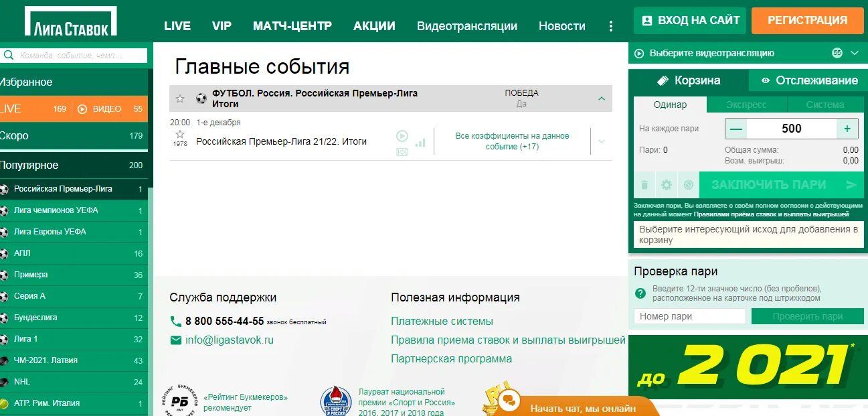Expand event row chevron dropdown
This screenshot has height=416, width=868.
pyautogui.click(x=601, y=141)
